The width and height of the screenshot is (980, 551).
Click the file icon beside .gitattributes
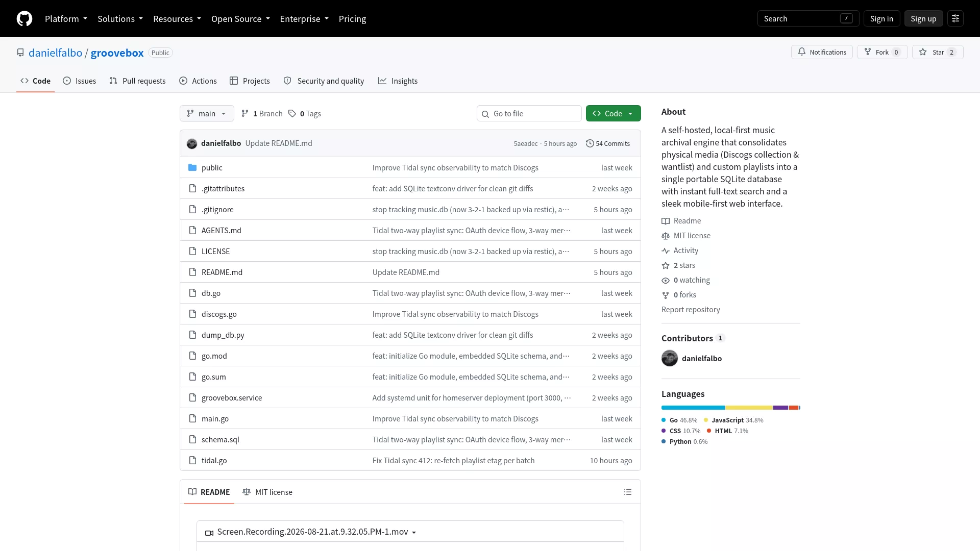[192, 189]
